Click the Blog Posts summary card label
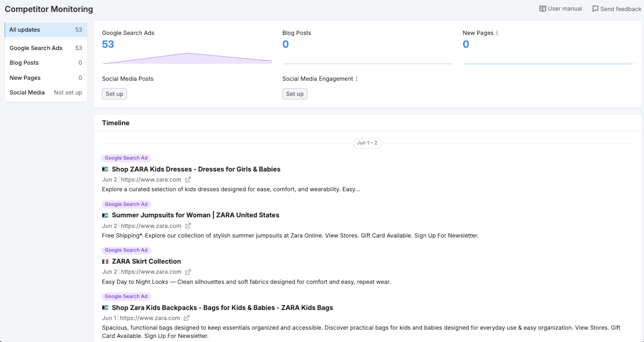 tap(297, 33)
